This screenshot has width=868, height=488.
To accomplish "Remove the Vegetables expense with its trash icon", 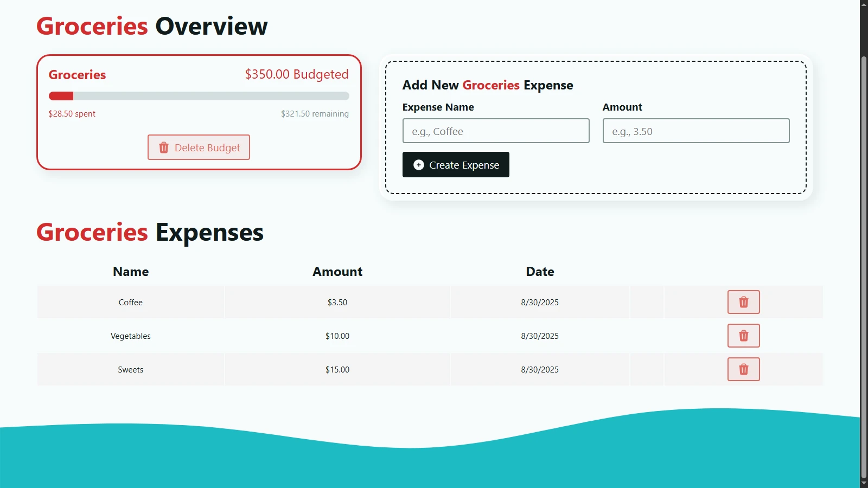I will pos(743,336).
